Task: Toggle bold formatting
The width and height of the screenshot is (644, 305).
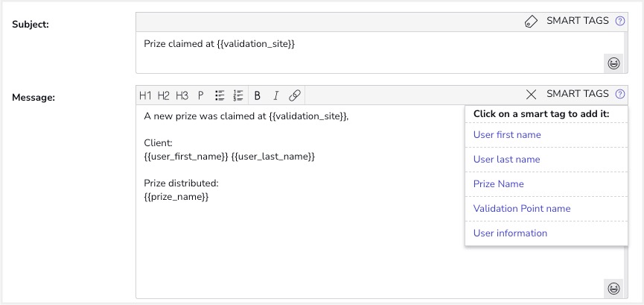Action: point(258,95)
